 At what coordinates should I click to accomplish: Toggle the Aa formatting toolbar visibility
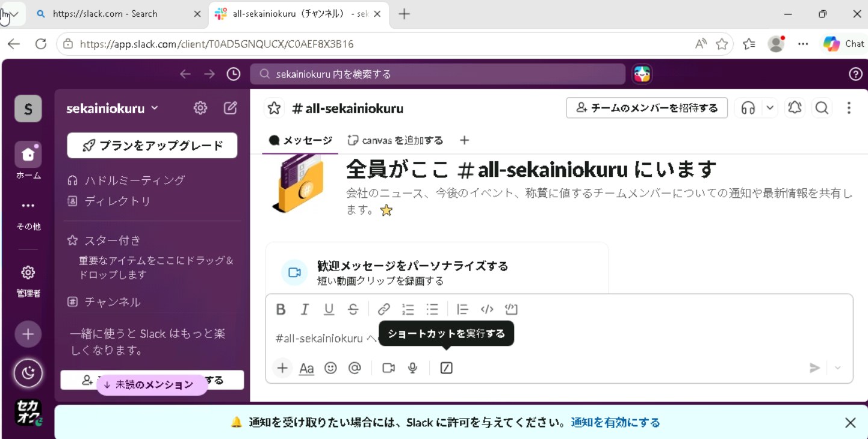point(306,368)
